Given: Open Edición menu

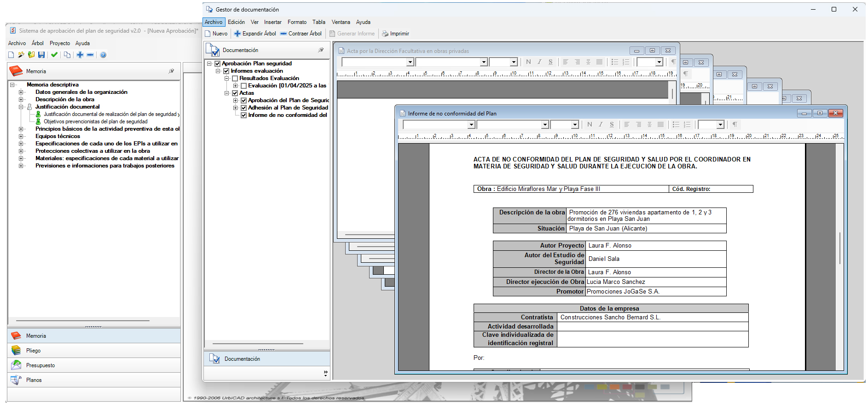Looking at the screenshot, I should [237, 22].
